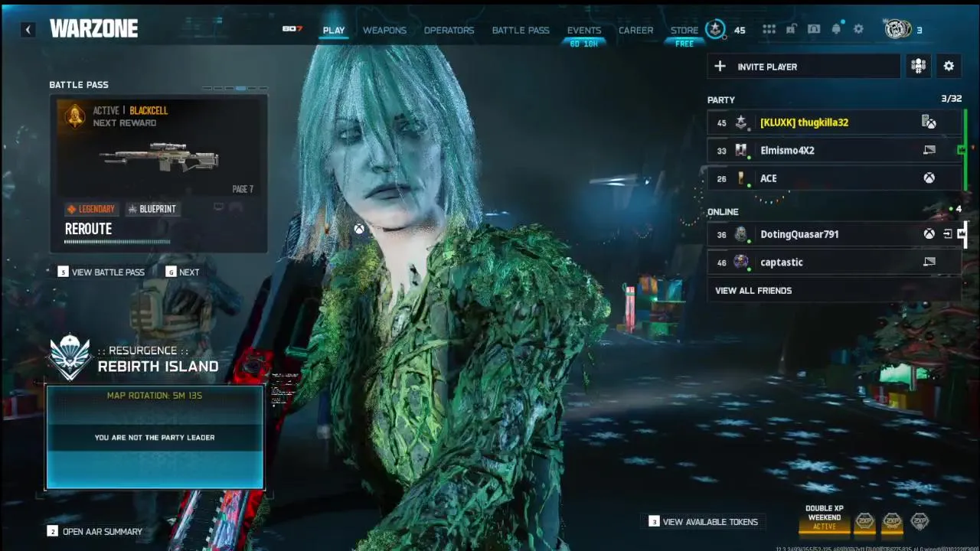Select online friend DotingQuasar791

coord(834,234)
